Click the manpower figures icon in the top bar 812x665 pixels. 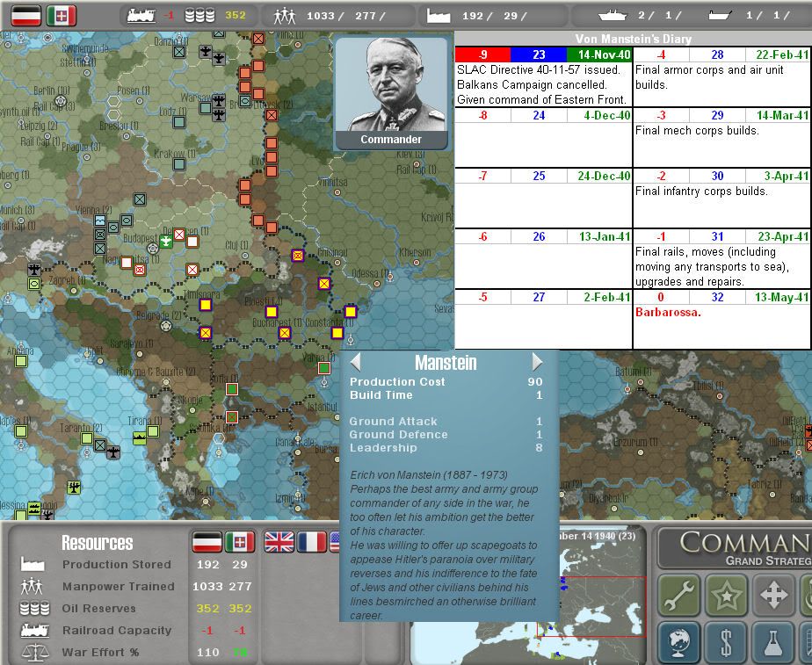[x=285, y=16]
